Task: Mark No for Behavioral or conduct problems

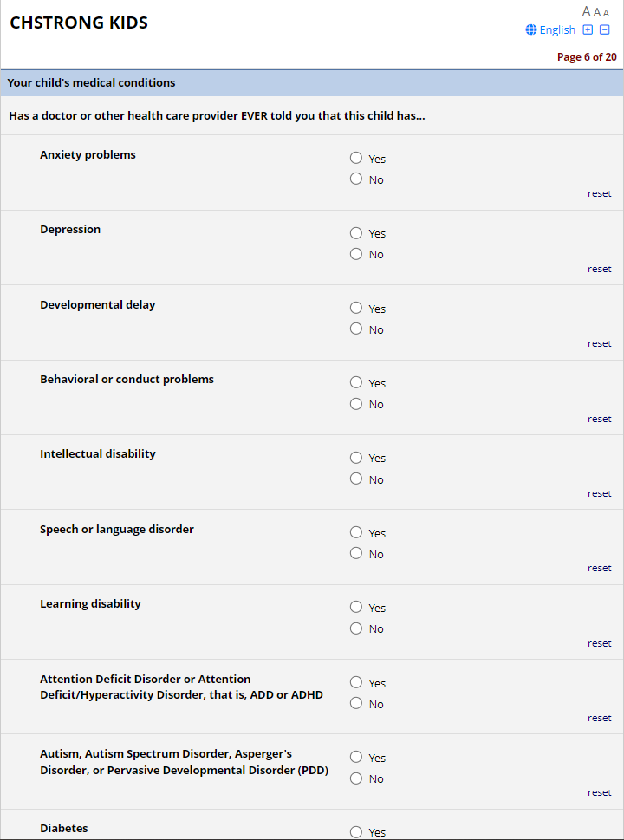Action: [x=356, y=403]
